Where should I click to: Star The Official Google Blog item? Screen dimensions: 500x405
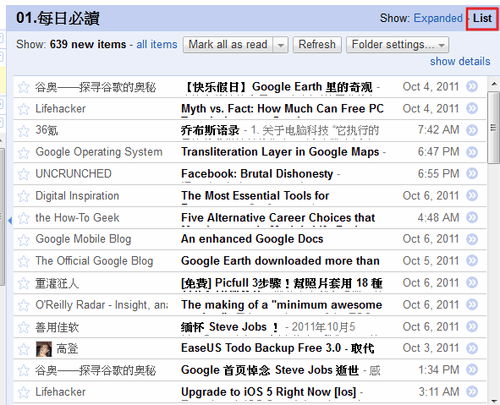coord(24,261)
